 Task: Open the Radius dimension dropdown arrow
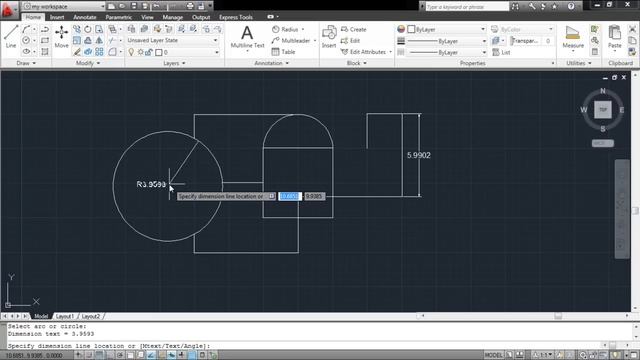(303, 29)
